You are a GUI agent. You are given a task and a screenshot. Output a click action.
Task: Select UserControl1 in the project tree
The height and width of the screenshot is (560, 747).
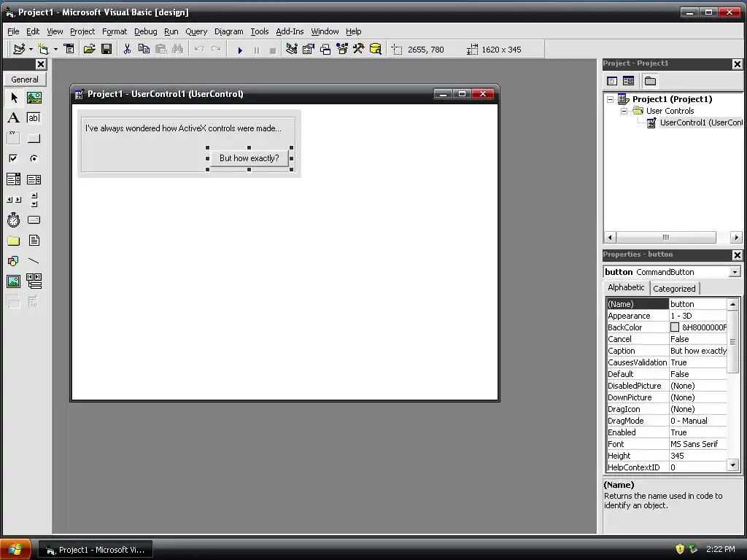coord(701,122)
